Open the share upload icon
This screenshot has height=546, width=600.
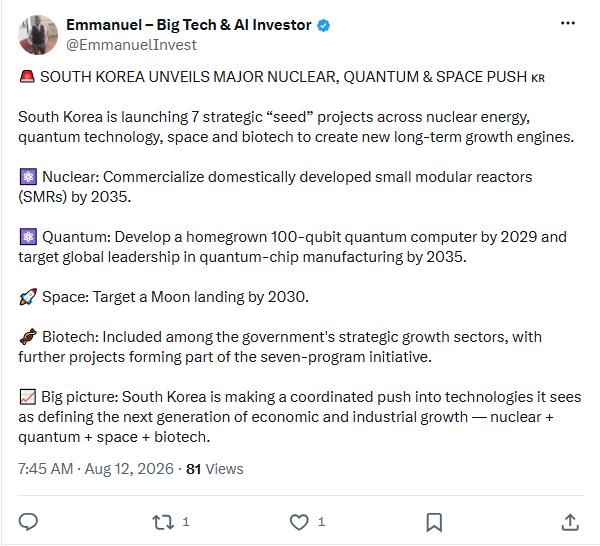(x=570, y=522)
